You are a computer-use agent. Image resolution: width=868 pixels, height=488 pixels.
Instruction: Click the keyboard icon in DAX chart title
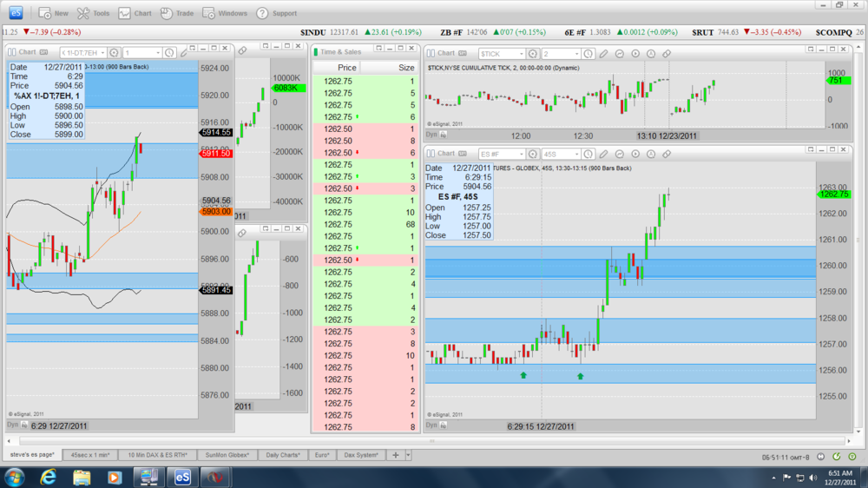point(43,52)
